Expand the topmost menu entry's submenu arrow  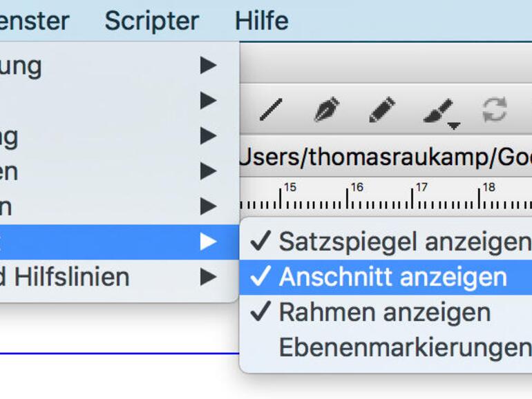[x=208, y=66]
